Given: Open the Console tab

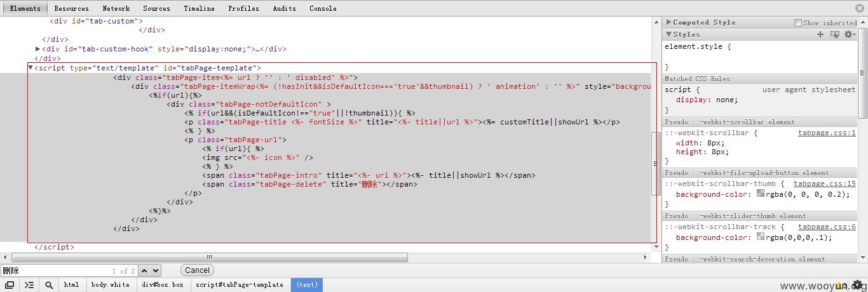Looking at the screenshot, I should (x=323, y=8).
